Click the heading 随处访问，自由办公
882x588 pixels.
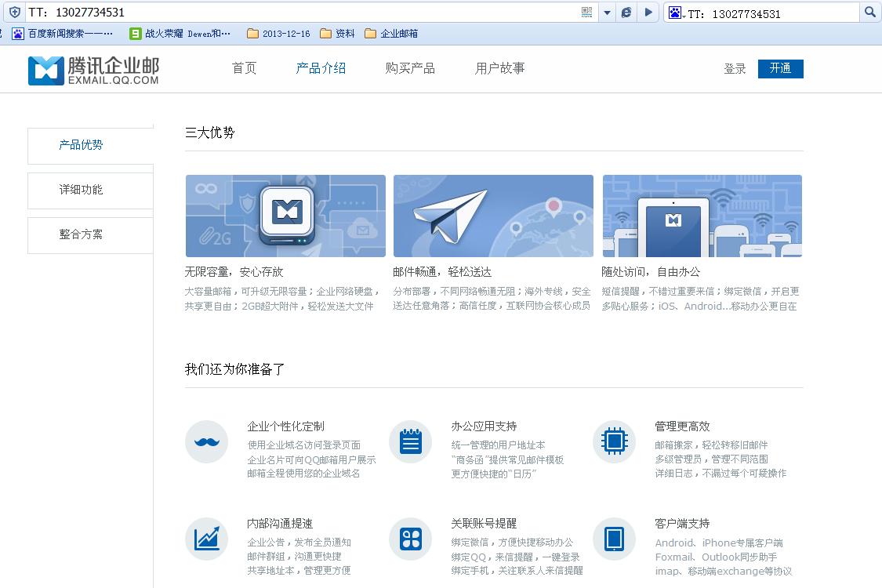click(x=651, y=272)
